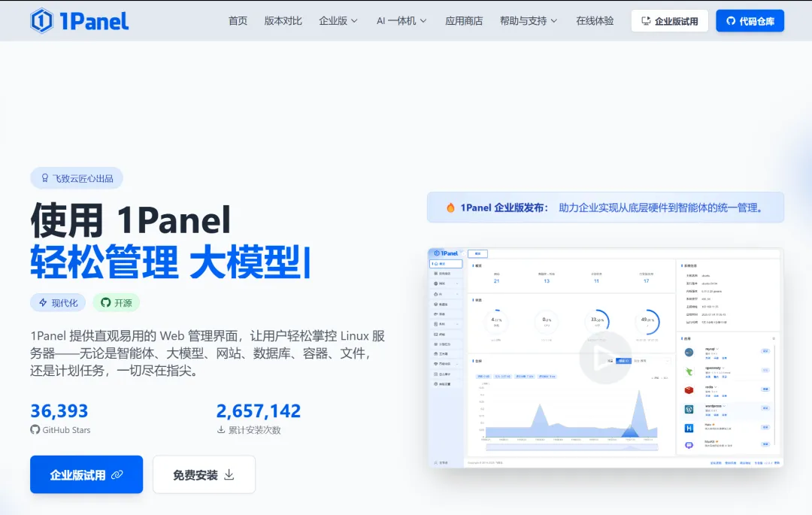The height and width of the screenshot is (515, 812).
Task: Click the 使用 1Panel heading
Action: [x=131, y=220]
